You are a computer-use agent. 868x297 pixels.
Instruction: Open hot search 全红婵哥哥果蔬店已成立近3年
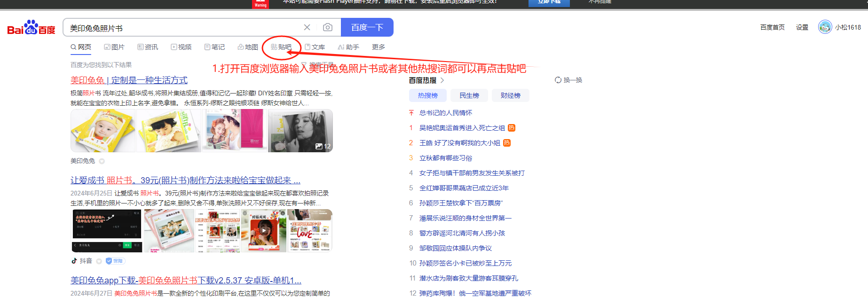pos(464,188)
